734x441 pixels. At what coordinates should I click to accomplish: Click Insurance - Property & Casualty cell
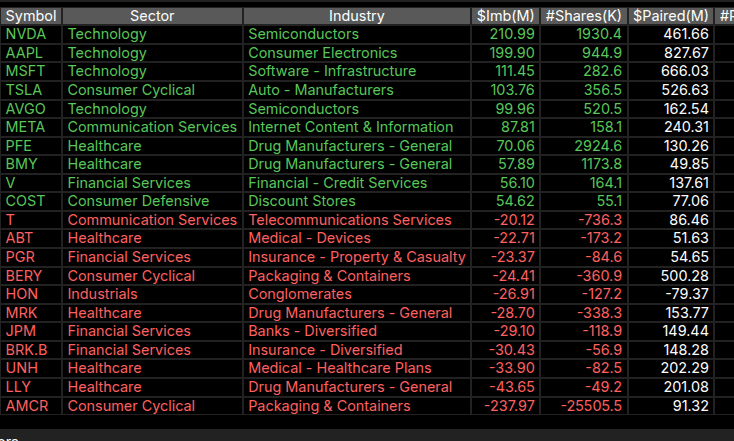pyautogui.click(x=357, y=257)
